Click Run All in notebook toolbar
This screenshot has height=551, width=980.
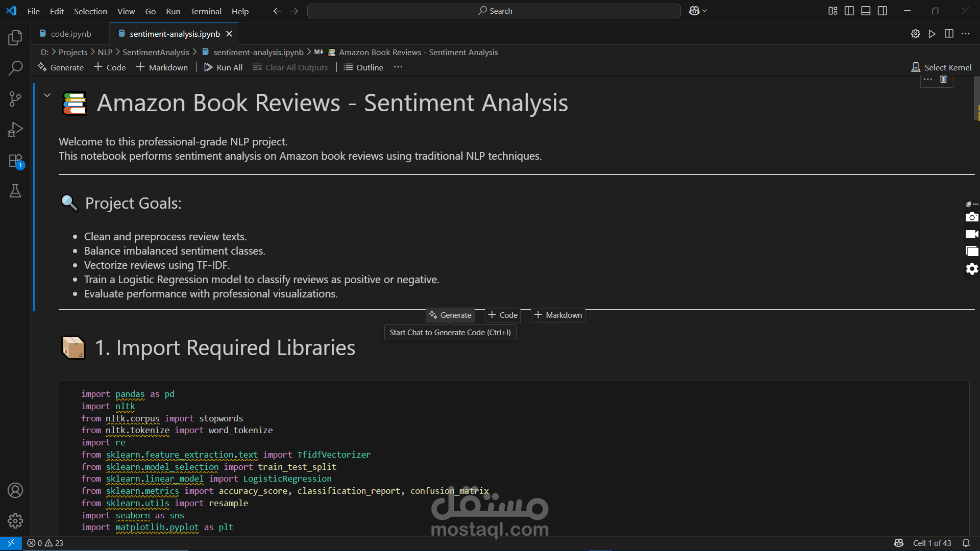click(224, 67)
